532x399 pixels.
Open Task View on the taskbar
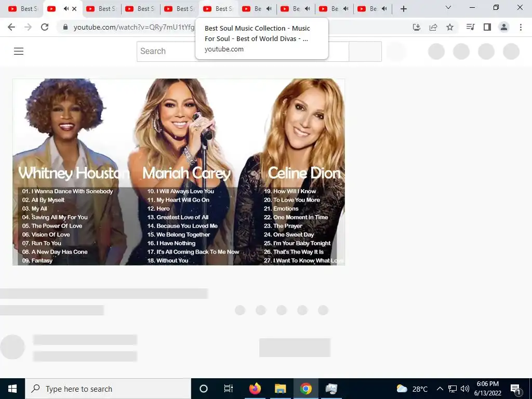[x=229, y=389]
